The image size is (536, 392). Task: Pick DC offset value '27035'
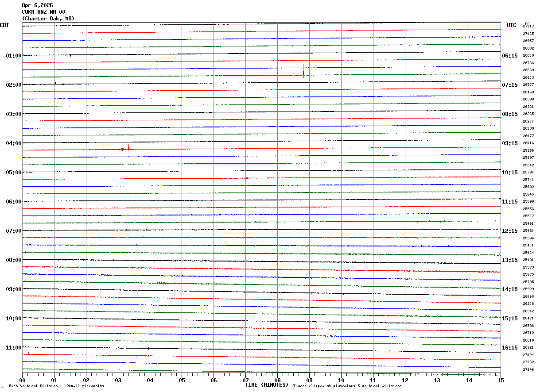[528, 34]
